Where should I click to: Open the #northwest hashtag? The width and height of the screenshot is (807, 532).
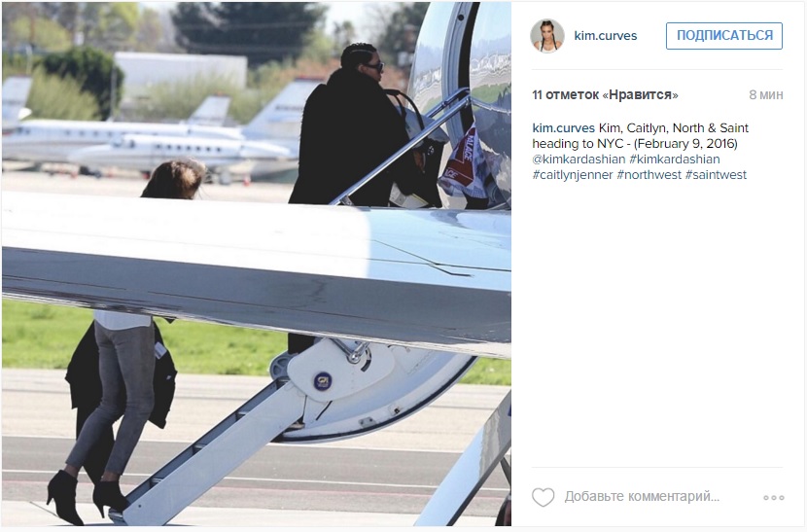pos(649,175)
